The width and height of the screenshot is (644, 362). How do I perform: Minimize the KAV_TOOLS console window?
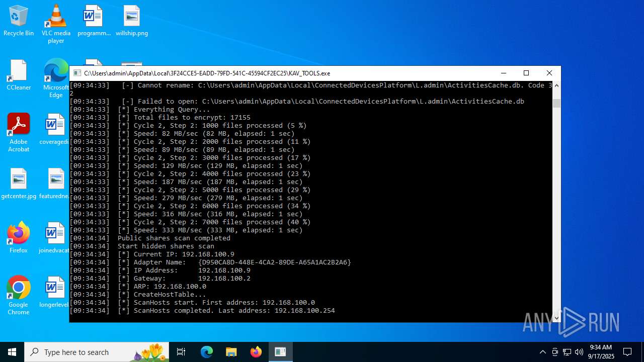pyautogui.click(x=503, y=73)
